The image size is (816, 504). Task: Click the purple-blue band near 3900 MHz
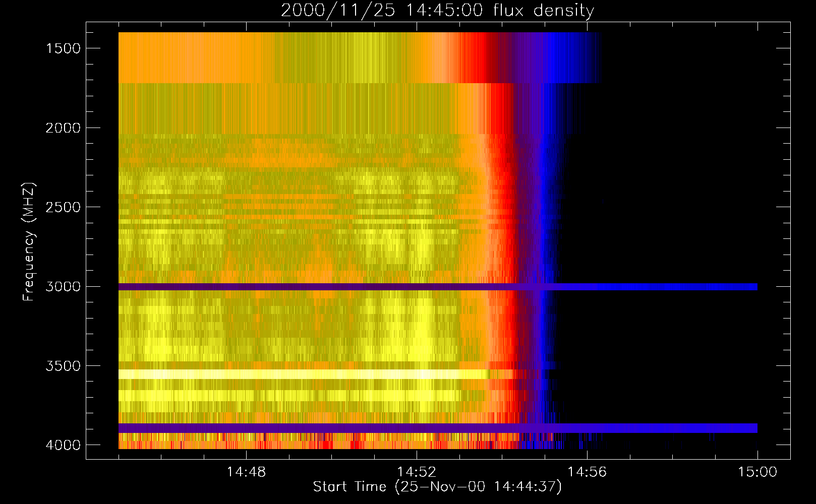438,428
